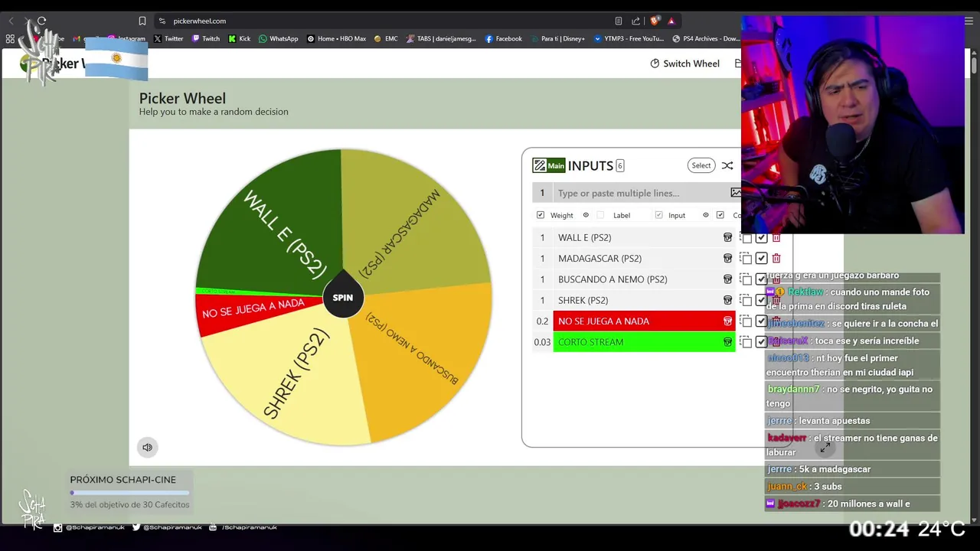This screenshot has height=551, width=980.
Task: Uncheck the CORTO STREAM enable checkbox
Action: (761, 342)
